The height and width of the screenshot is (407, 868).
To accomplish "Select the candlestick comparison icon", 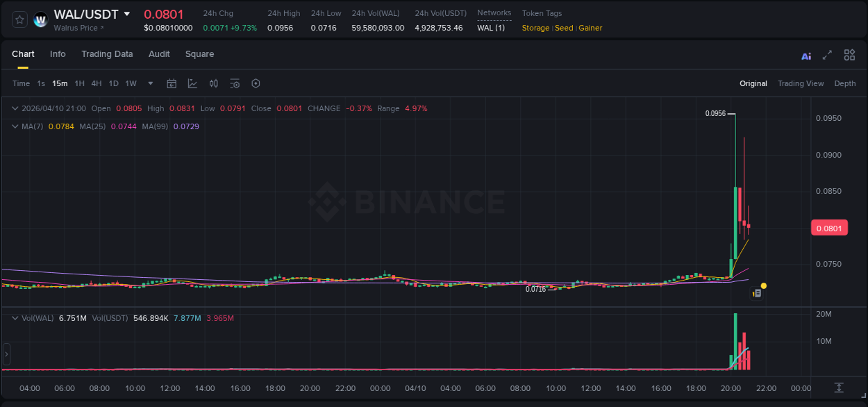I will click(x=213, y=83).
